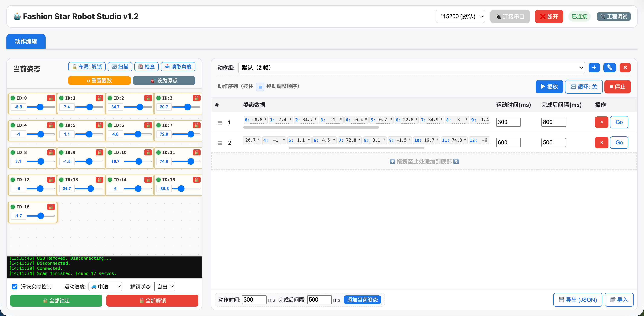Click the lock icon on servo ID:0
The image size is (644, 316).
51,98
